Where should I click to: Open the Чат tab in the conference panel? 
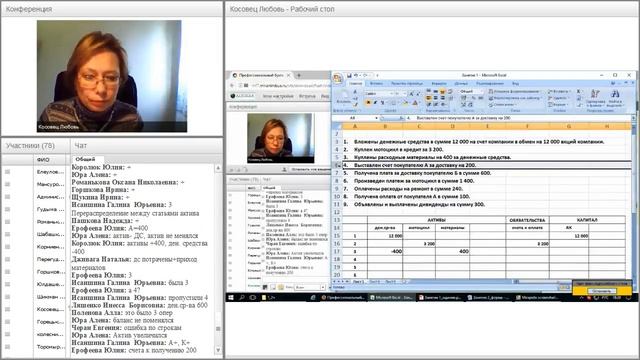coord(80,146)
